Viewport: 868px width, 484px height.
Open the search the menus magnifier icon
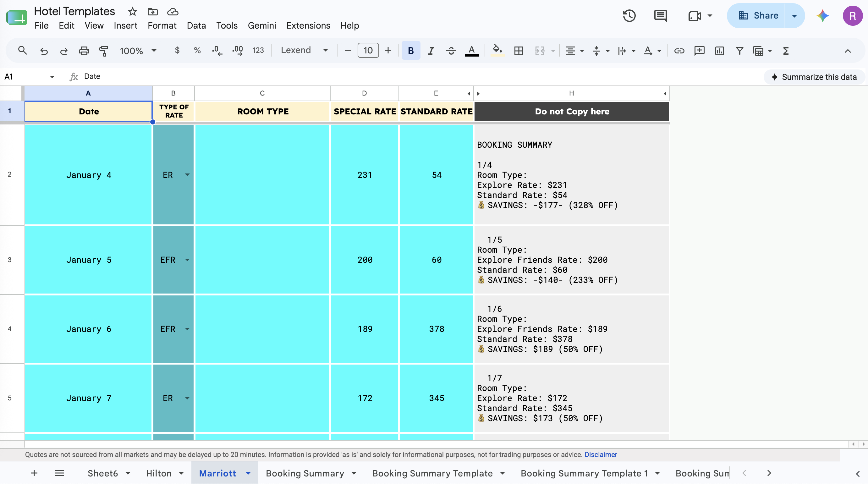click(x=23, y=51)
